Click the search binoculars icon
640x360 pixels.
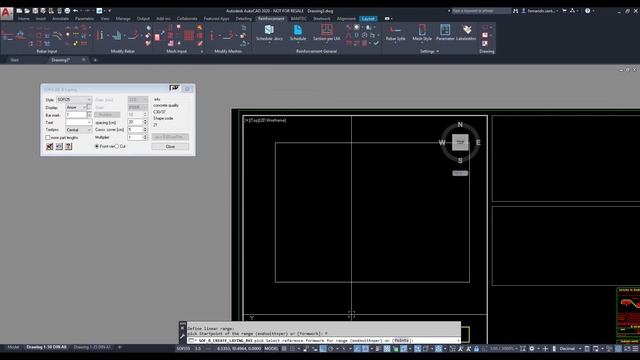pos(516,11)
